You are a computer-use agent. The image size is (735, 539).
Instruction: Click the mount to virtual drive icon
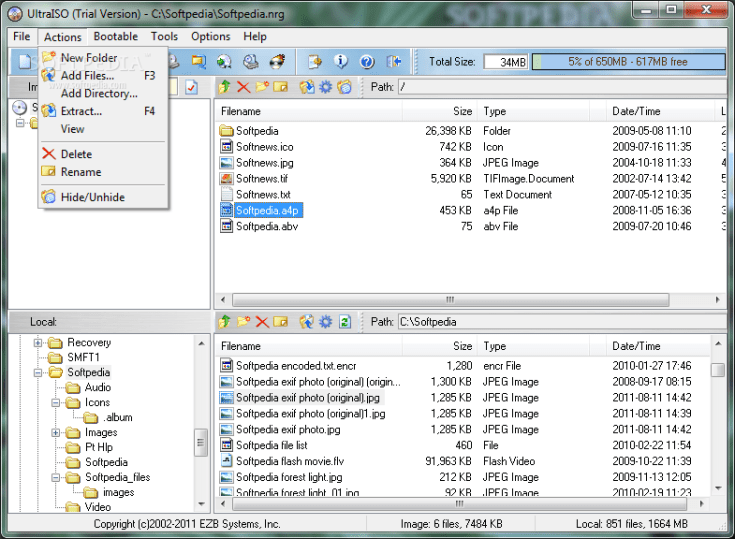(250, 61)
